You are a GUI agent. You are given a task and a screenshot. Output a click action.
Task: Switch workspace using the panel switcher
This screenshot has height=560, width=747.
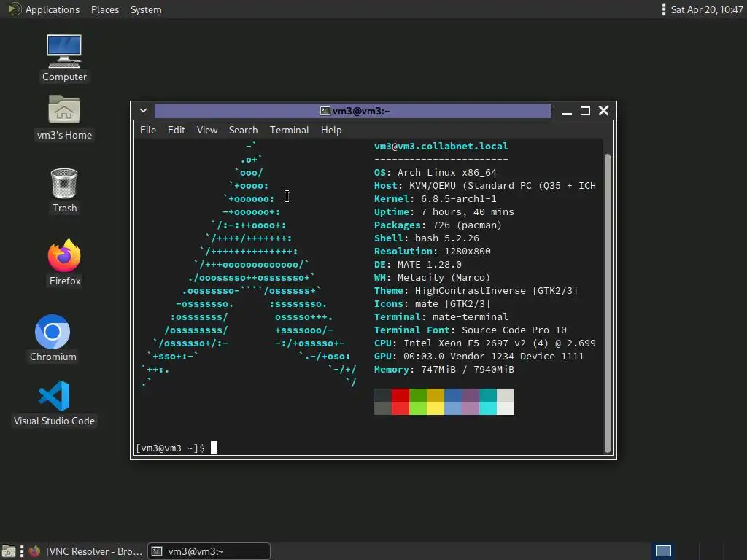(663, 551)
